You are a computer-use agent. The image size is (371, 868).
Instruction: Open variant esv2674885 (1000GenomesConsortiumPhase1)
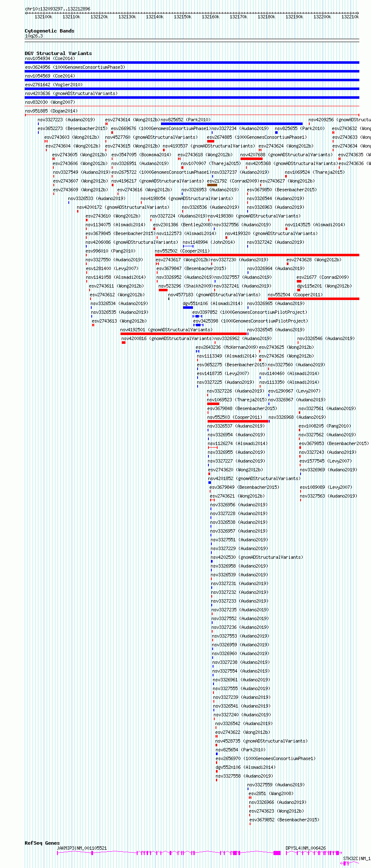click(x=257, y=137)
